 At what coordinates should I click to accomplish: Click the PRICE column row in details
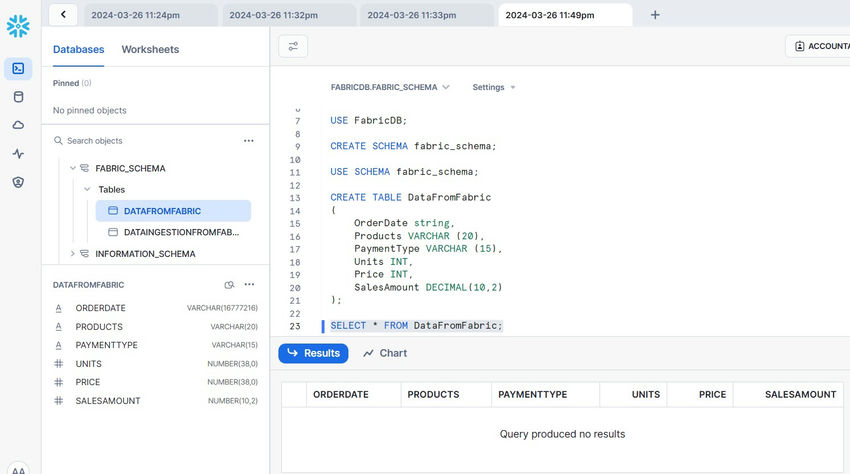click(156, 382)
